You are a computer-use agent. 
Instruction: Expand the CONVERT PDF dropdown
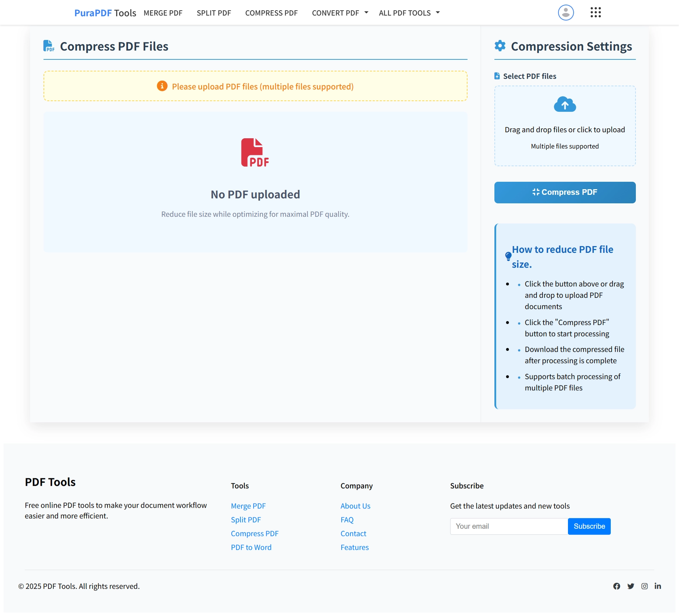(x=339, y=13)
